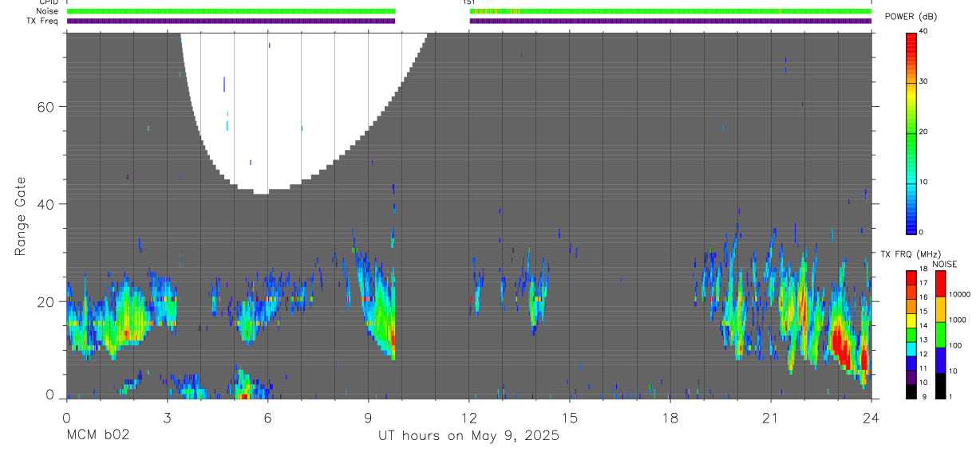This screenshot has height=452, width=980.
Task: Click the UT hours on May 9, 2025 title
Action: coord(468,435)
